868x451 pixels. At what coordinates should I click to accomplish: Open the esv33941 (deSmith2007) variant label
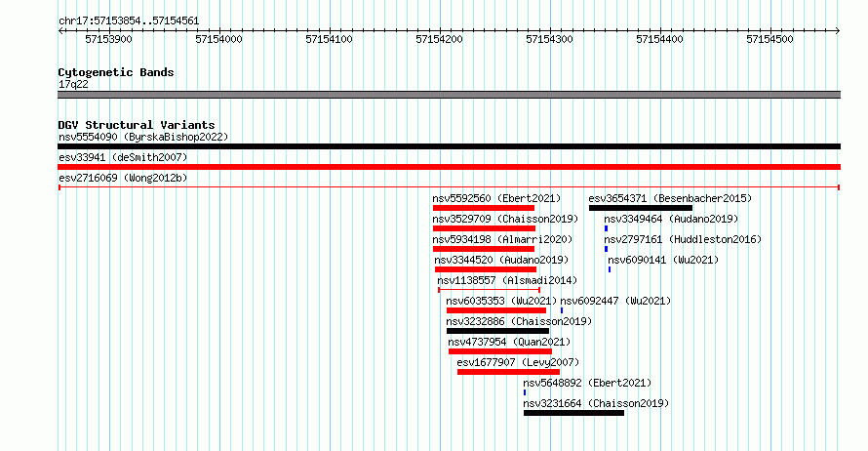click(123, 157)
